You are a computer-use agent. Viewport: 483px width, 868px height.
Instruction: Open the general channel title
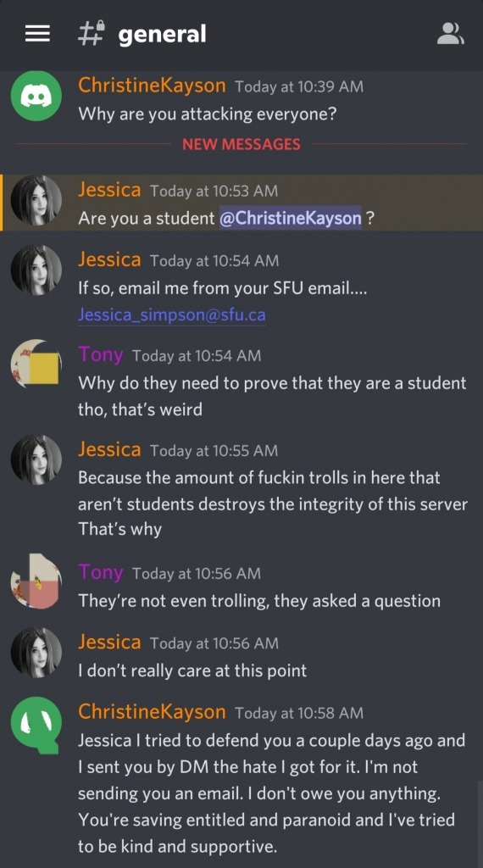(x=162, y=34)
